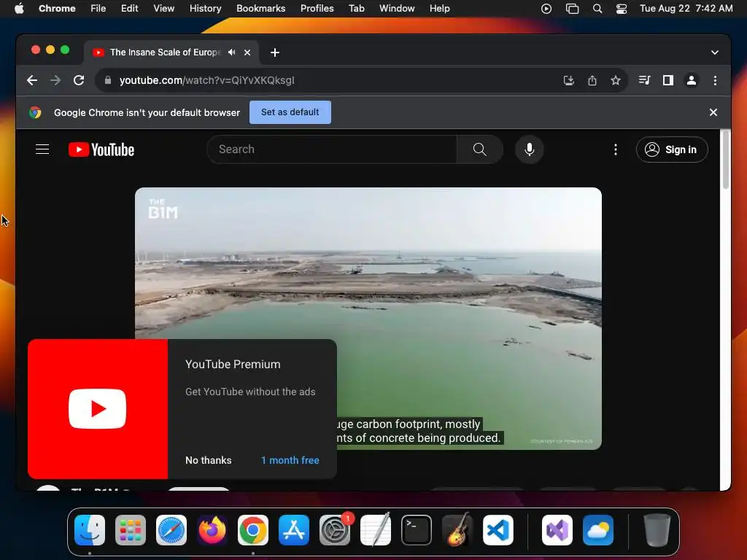Click the date and time in menu bar

coord(686,9)
